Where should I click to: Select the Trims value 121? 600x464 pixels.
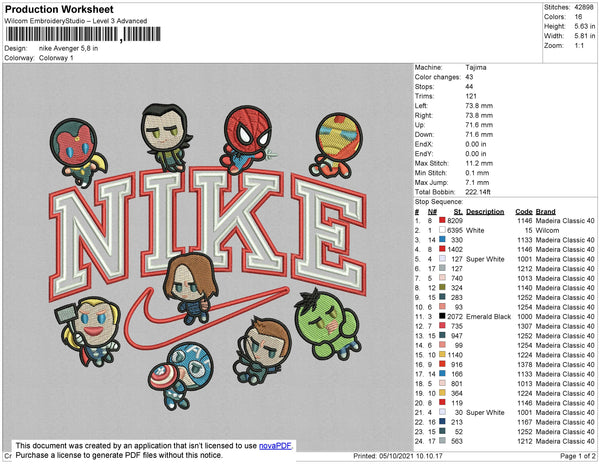pyautogui.click(x=471, y=96)
